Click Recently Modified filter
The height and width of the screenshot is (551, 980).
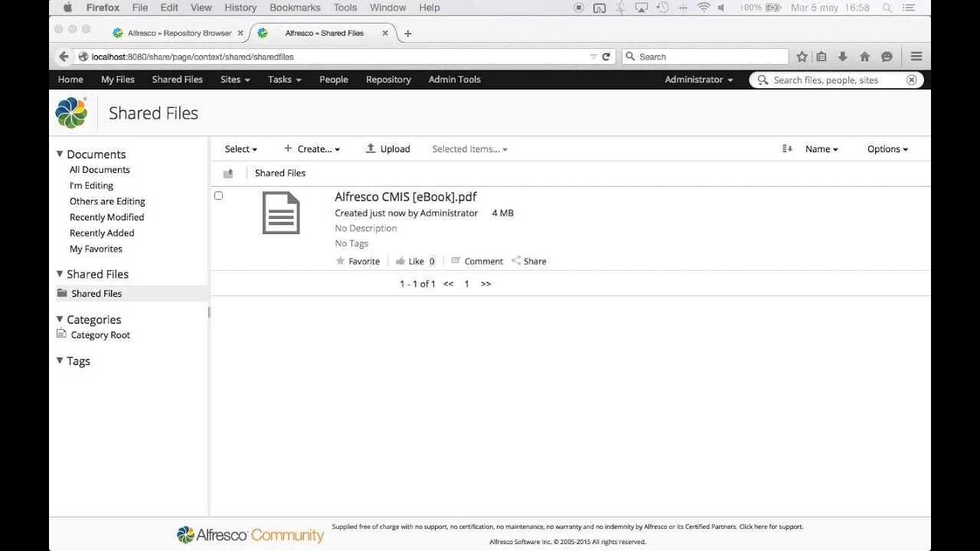(x=106, y=217)
